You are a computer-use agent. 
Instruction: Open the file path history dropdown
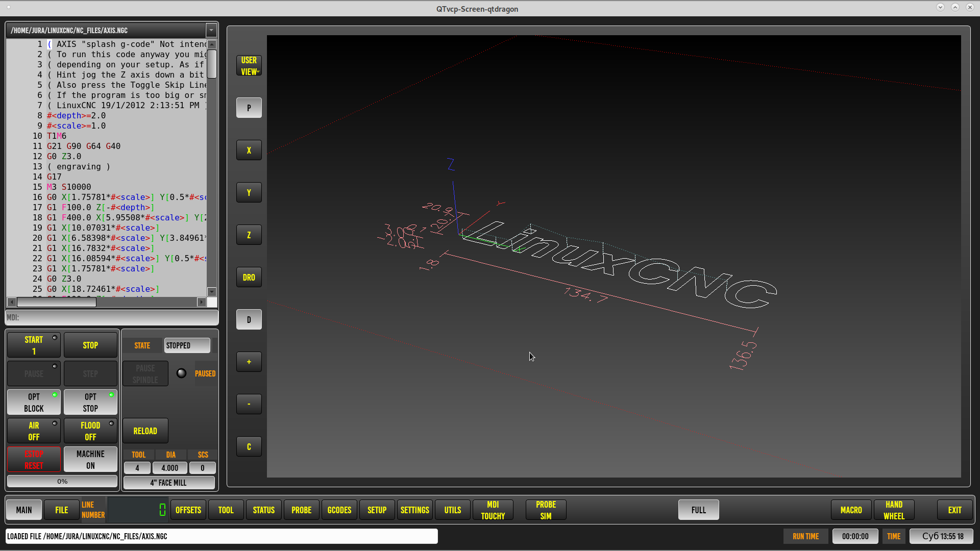211,30
